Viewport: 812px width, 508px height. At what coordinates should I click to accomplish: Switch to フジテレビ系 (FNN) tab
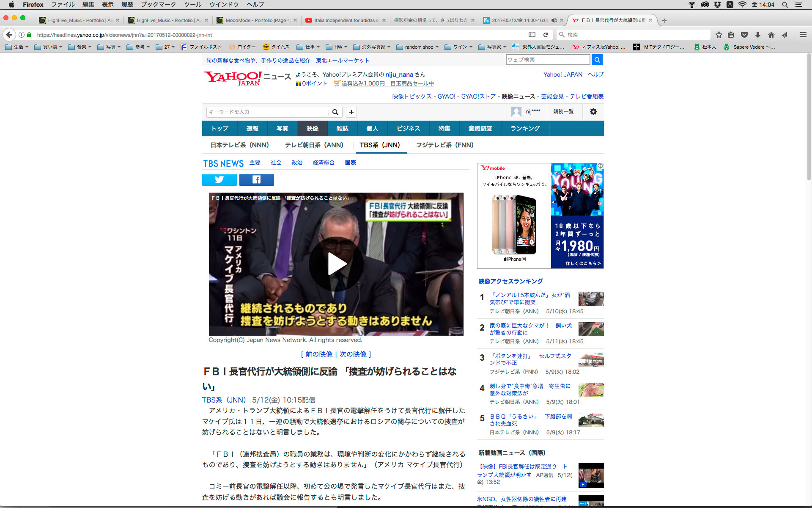tap(444, 145)
